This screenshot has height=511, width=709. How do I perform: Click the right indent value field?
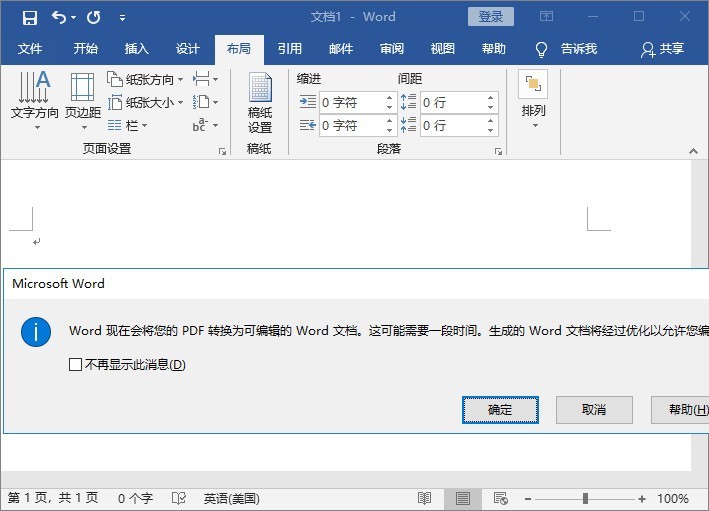coord(352,125)
